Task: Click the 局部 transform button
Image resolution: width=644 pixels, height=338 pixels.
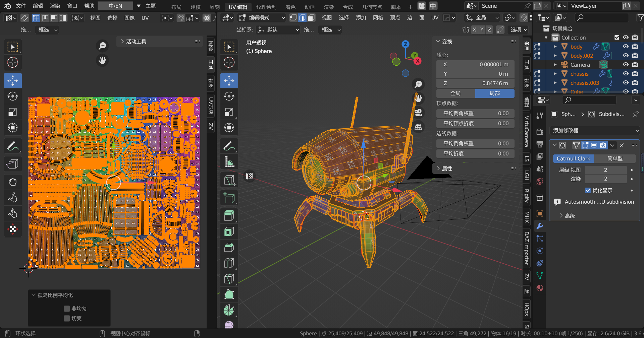Action: pos(495,93)
